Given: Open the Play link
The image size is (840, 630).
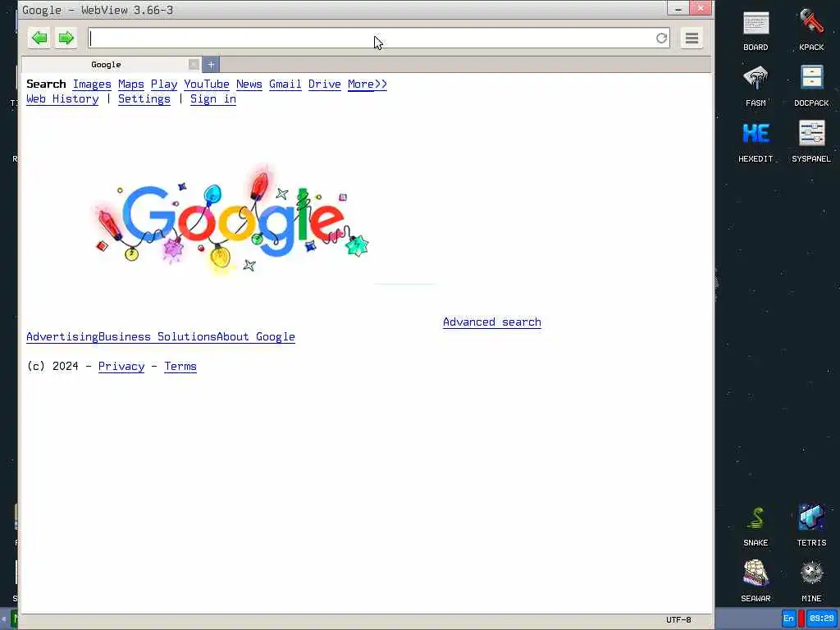Looking at the screenshot, I should click(164, 84).
